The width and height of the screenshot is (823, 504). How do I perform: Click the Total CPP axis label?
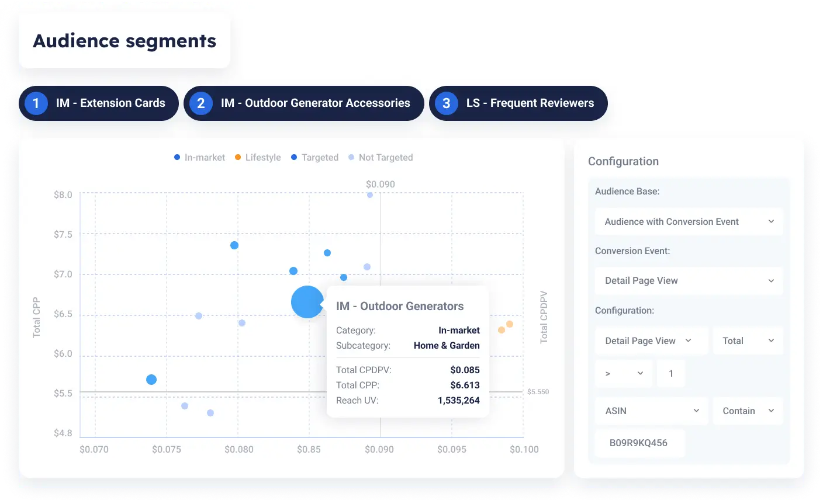(x=36, y=318)
